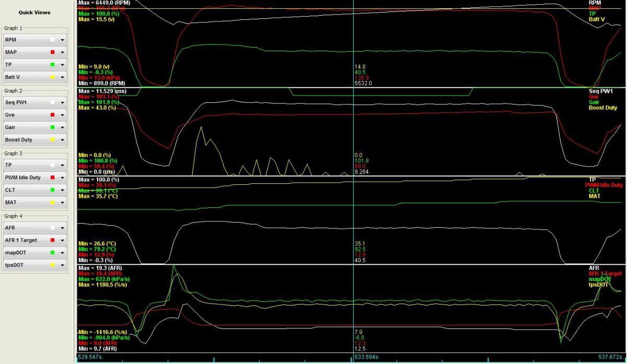The height and width of the screenshot is (364, 627).
Task: Click the cursor time 533.594s on the timeline
Action: 366,358
